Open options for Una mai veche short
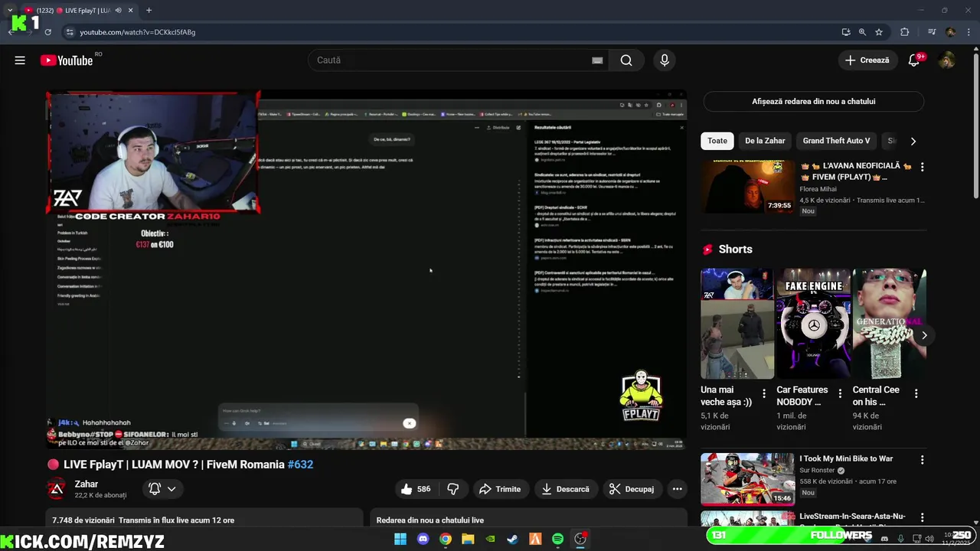Viewport: 980px width, 551px height. 763,394
